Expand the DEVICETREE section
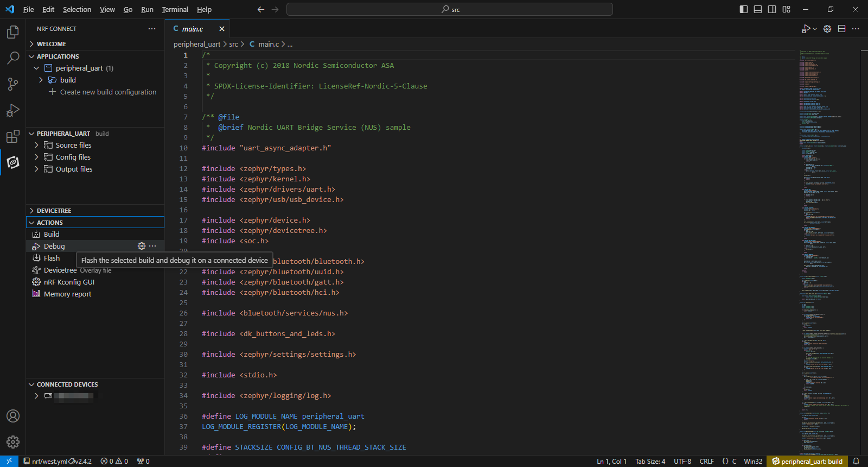This screenshot has width=868, height=467. tap(54, 211)
